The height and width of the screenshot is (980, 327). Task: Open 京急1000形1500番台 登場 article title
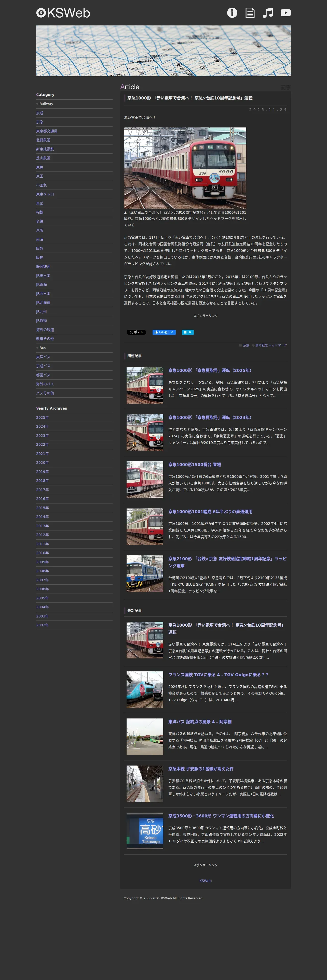[195, 465]
